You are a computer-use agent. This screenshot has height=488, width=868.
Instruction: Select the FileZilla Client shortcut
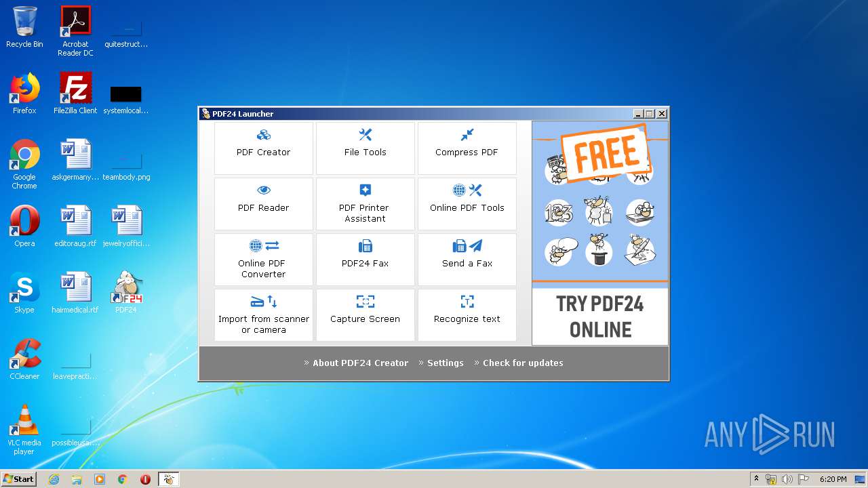pos(75,94)
